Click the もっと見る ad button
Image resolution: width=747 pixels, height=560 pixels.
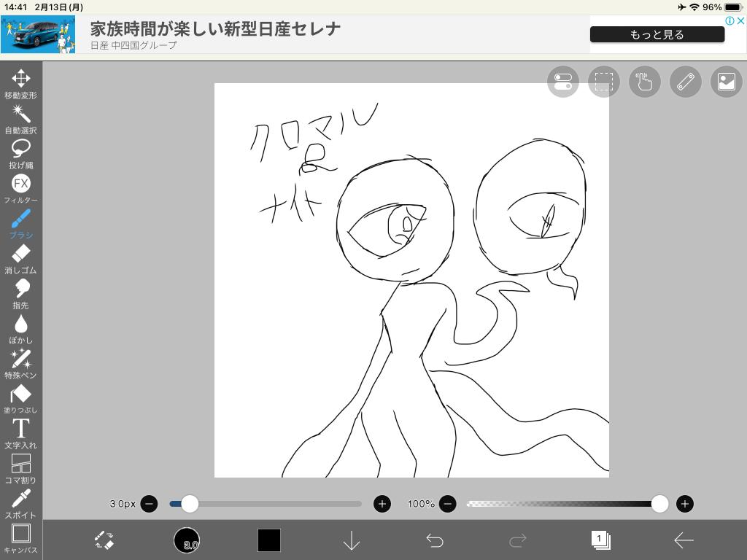tap(657, 34)
